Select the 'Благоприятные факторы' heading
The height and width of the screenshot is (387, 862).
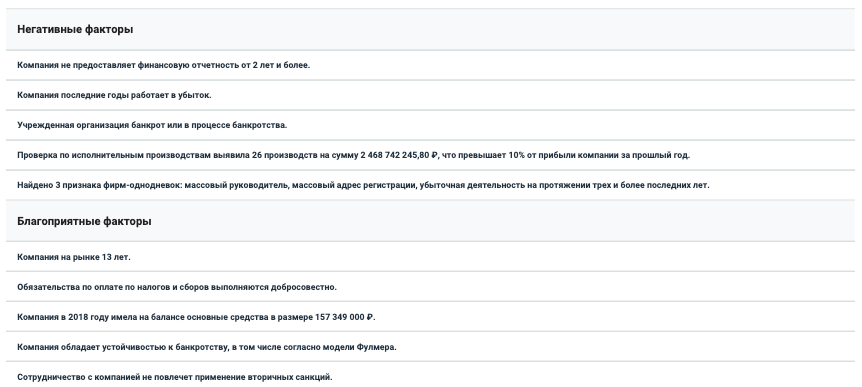(x=84, y=222)
